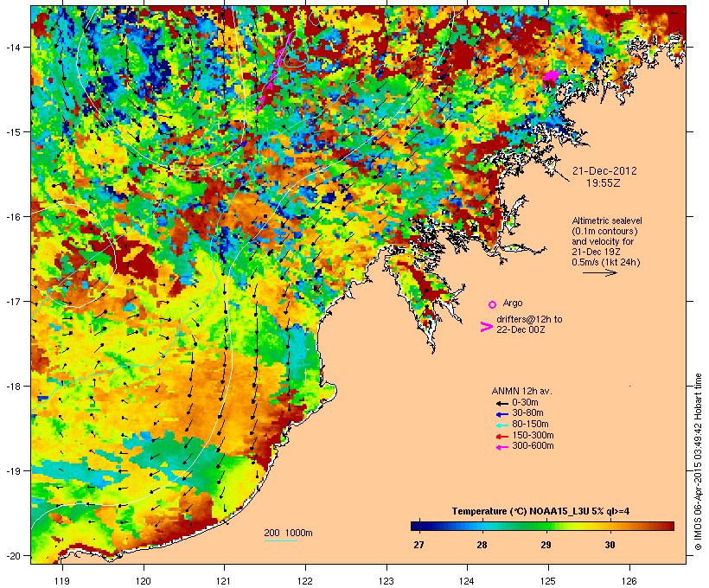Click the dark red end of temperature bar
The height and width of the screenshot is (588, 709).
(x=670, y=526)
